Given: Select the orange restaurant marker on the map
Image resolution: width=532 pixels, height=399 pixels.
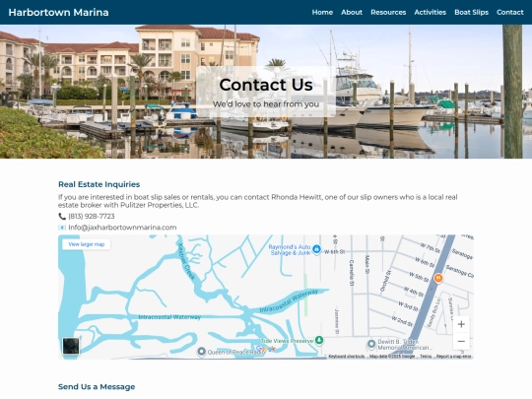Looking at the screenshot, I should [438, 278].
